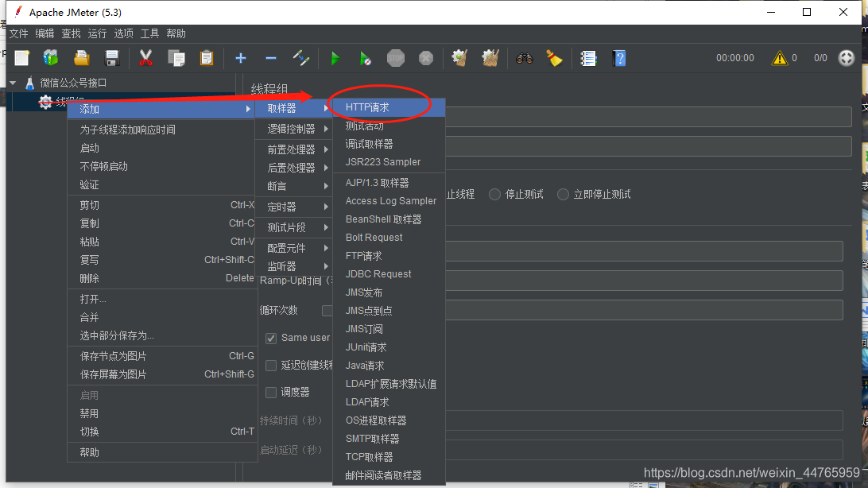Click Start no pauses icon
Image resolution: width=868 pixels, height=488 pixels.
366,58
